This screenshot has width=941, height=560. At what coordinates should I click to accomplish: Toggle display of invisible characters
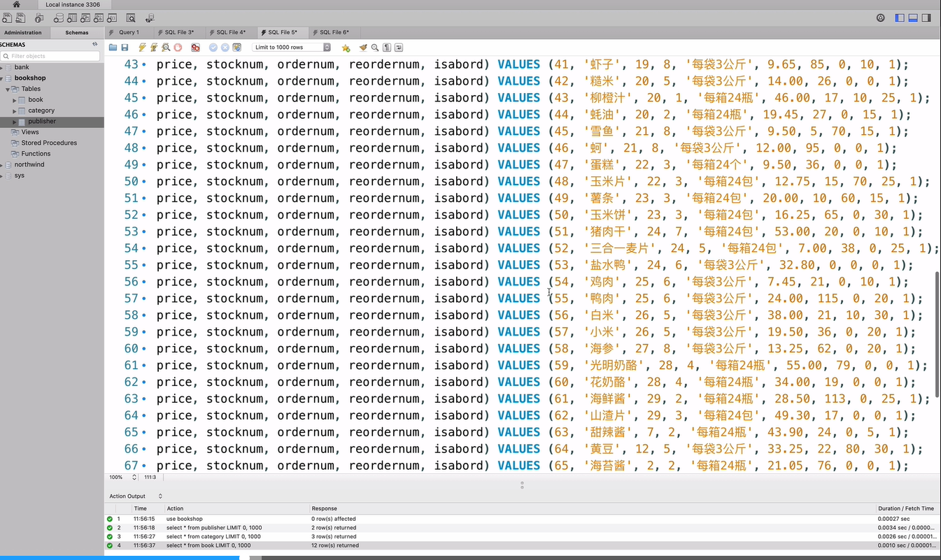tap(387, 48)
